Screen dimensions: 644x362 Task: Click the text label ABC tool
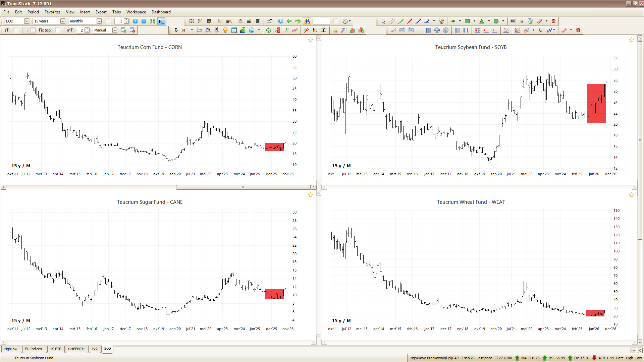[x=513, y=21]
